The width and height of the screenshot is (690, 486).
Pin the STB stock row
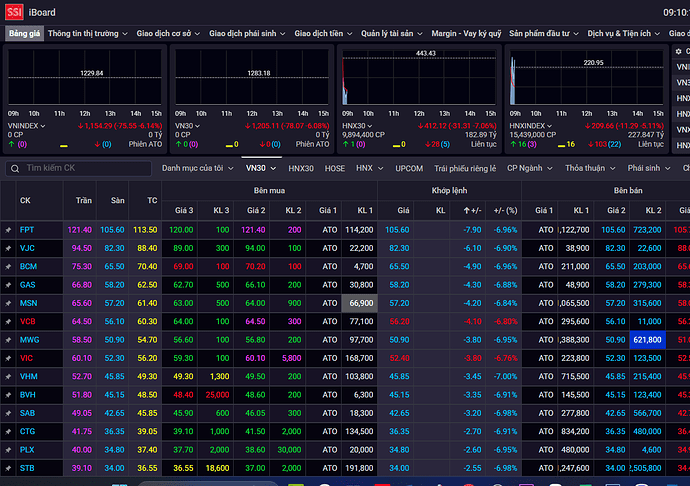tap(8, 467)
